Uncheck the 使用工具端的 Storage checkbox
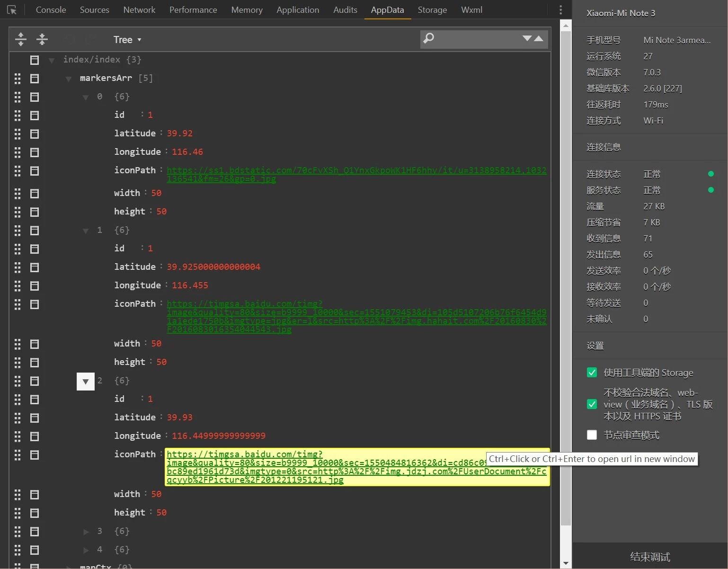 592,373
